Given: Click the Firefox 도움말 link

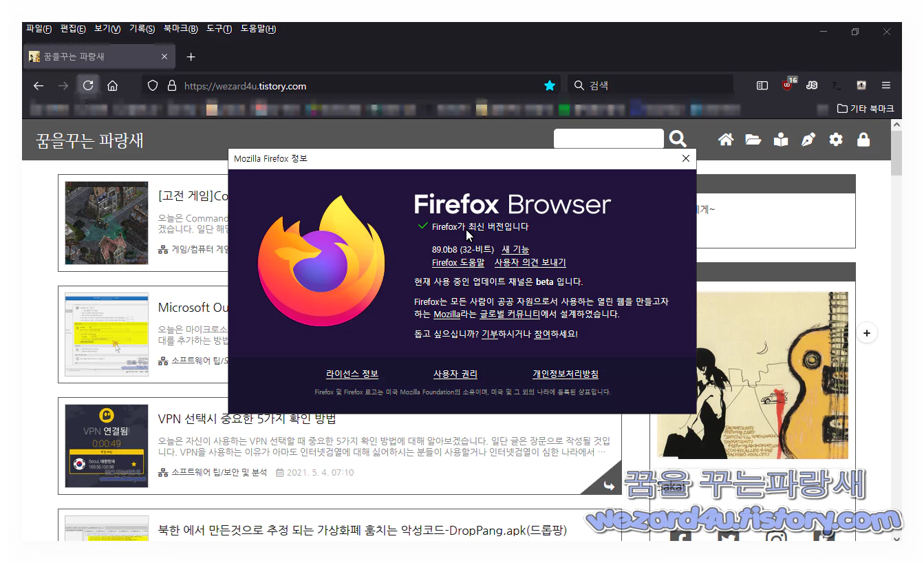Looking at the screenshot, I should pos(458,262).
